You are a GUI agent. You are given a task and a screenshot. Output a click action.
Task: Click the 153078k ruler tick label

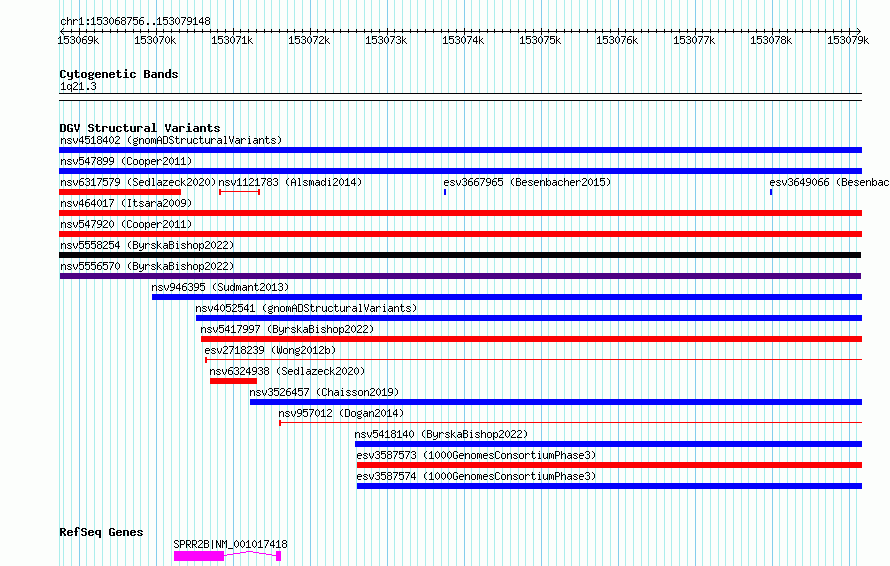(771, 40)
